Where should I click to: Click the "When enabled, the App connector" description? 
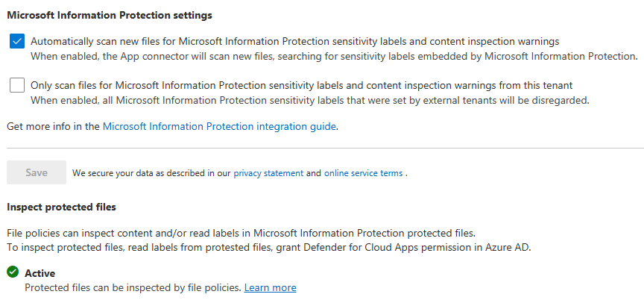coord(334,56)
